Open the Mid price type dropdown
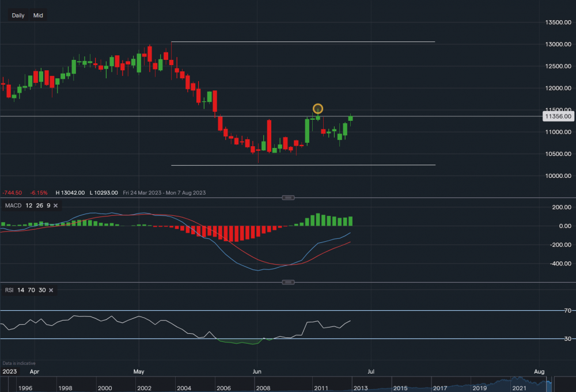 coord(38,16)
